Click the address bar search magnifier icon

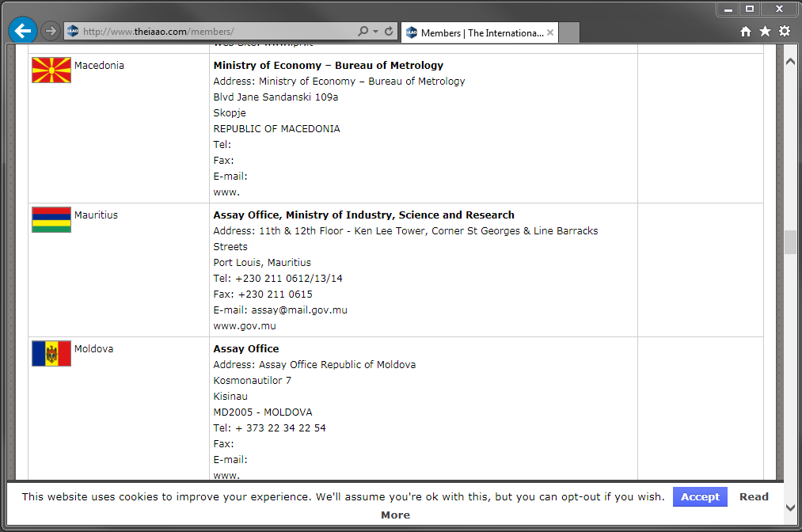point(363,31)
